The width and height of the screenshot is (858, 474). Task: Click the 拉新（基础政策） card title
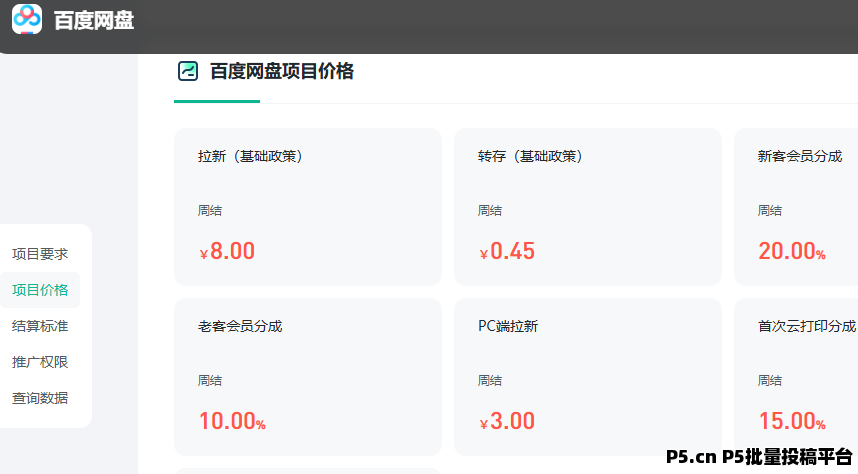click(251, 157)
